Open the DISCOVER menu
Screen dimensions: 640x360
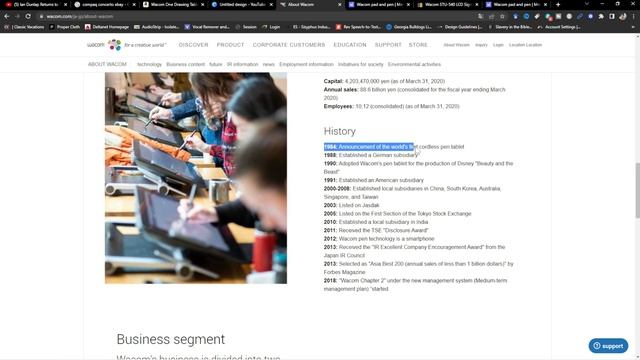point(193,45)
